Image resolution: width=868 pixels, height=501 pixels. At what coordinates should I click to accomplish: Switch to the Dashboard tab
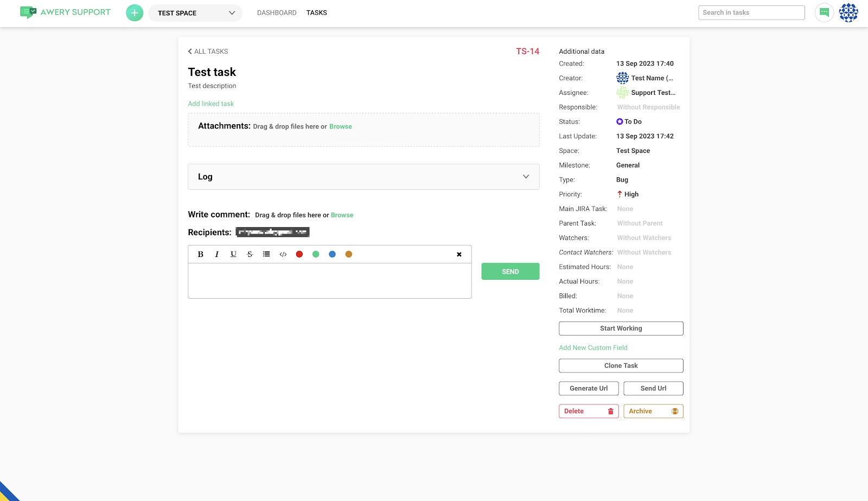coord(277,13)
